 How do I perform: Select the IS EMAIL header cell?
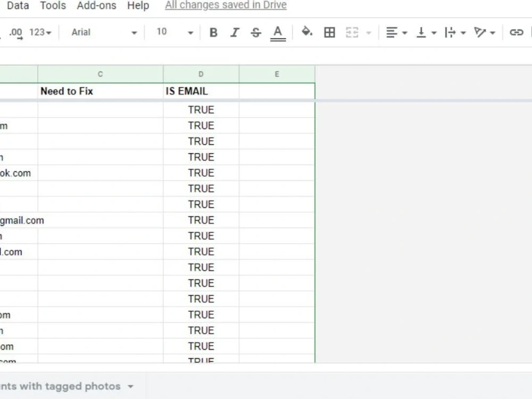click(201, 92)
